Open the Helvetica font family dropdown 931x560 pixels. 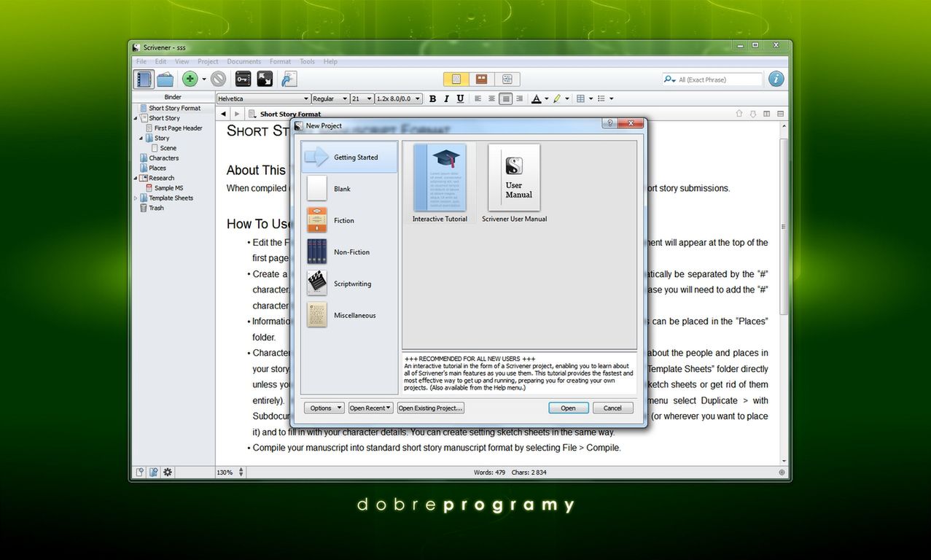click(x=263, y=98)
